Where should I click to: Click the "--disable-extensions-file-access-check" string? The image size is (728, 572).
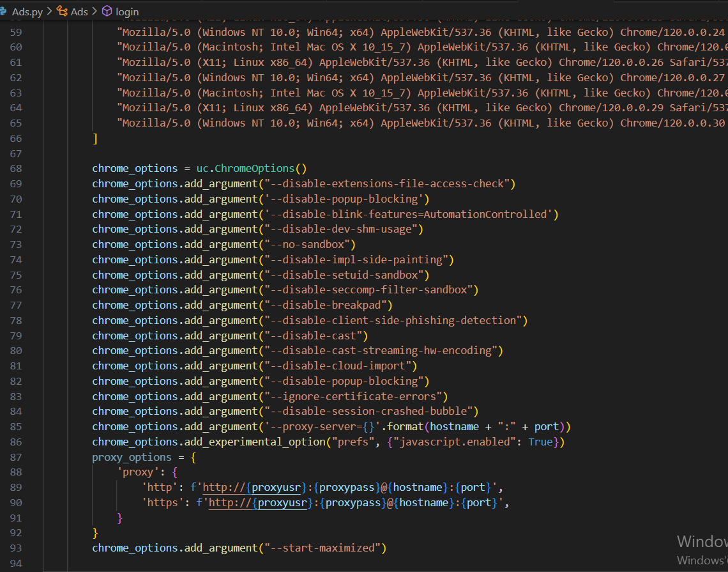(387, 183)
